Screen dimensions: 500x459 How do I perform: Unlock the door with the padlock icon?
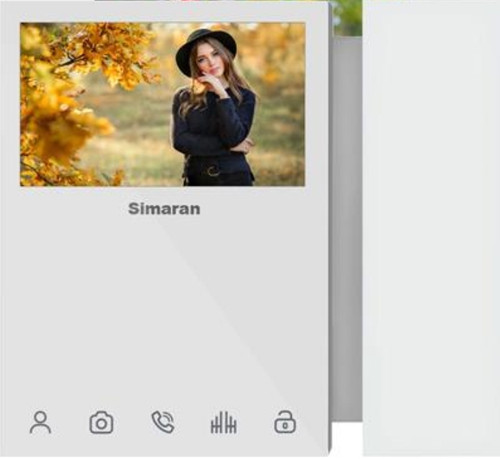[285, 422]
